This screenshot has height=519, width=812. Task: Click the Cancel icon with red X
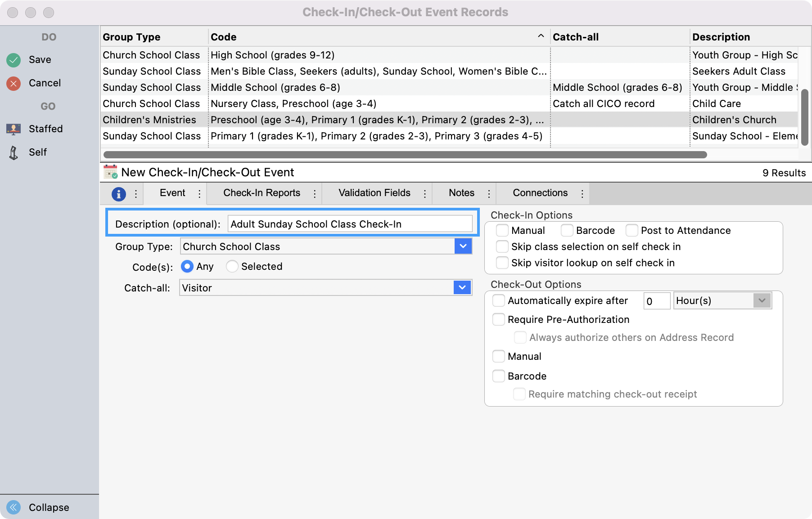click(x=14, y=83)
